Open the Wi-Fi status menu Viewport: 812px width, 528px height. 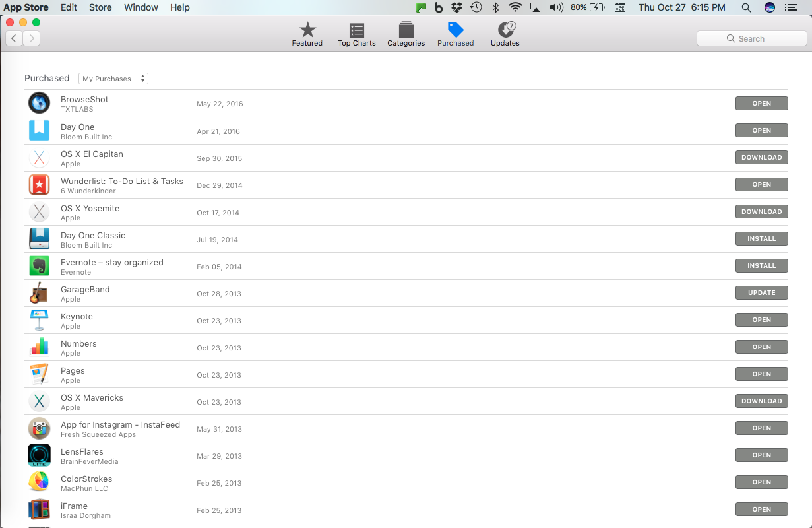pos(515,7)
